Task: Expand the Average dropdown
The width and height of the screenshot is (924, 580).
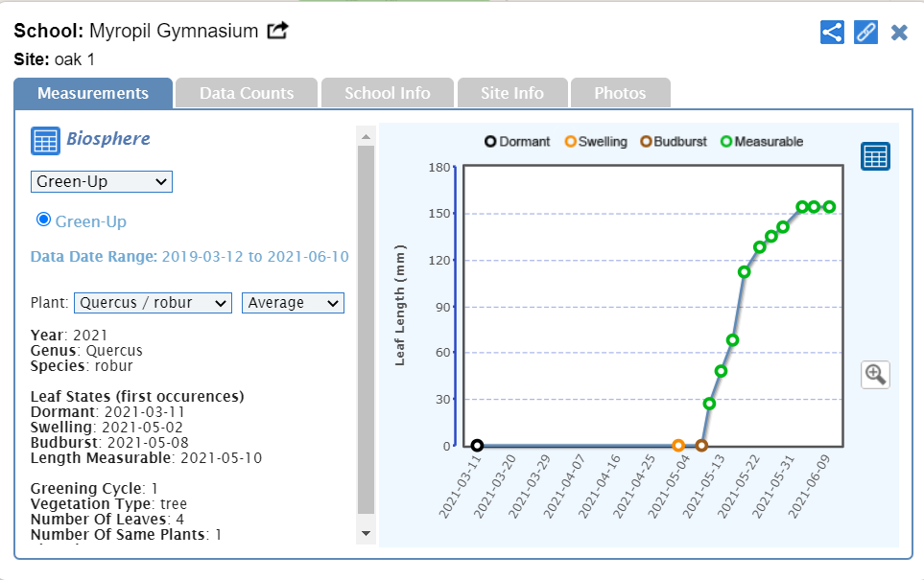Action: click(x=293, y=303)
